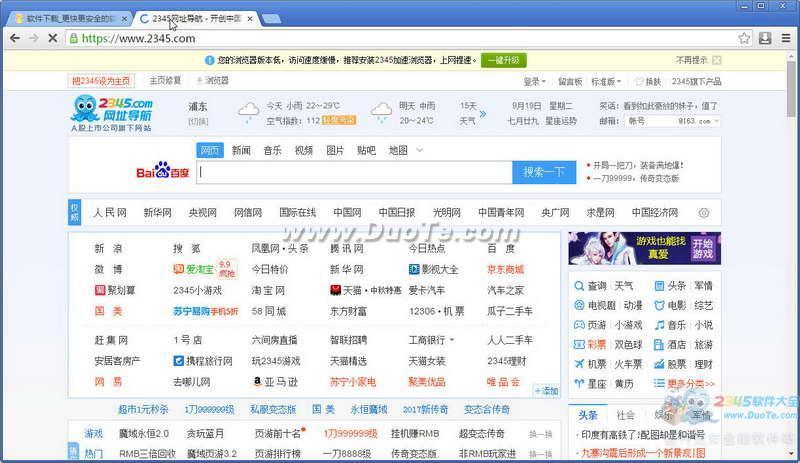Open the browser menu icon
The width and height of the screenshot is (800, 463).
point(785,38)
